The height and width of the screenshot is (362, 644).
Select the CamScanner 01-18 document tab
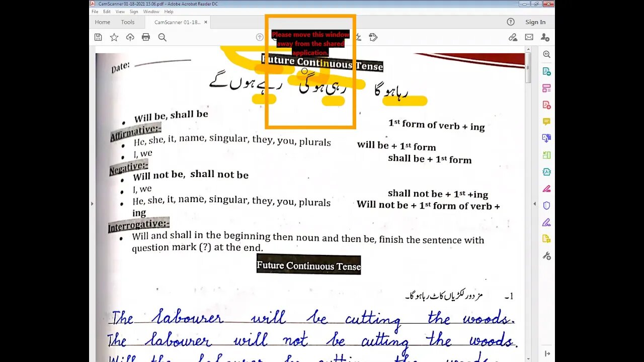pyautogui.click(x=177, y=22)
